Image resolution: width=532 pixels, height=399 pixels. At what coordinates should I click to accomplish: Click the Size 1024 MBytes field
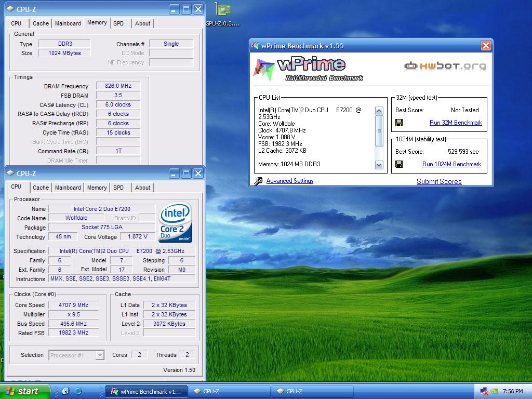[x=64, y=53]
